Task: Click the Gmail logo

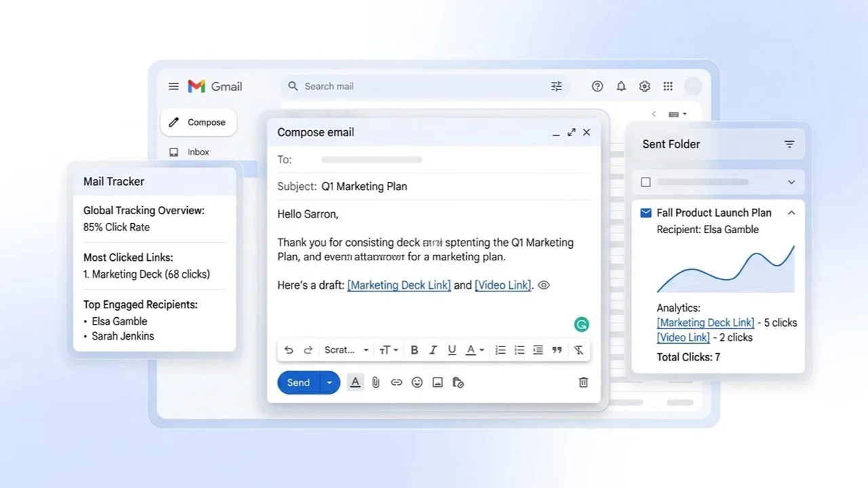Action: (x=215, y=86)
